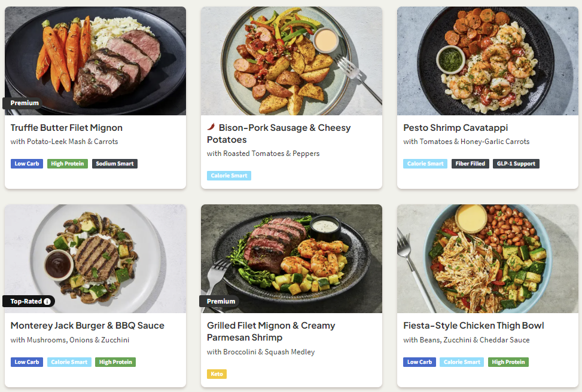Open Bison-Pork Sausage & Cheesy Potatoes title
Viewport: 582px width, 392px height.
pos(279,133)
